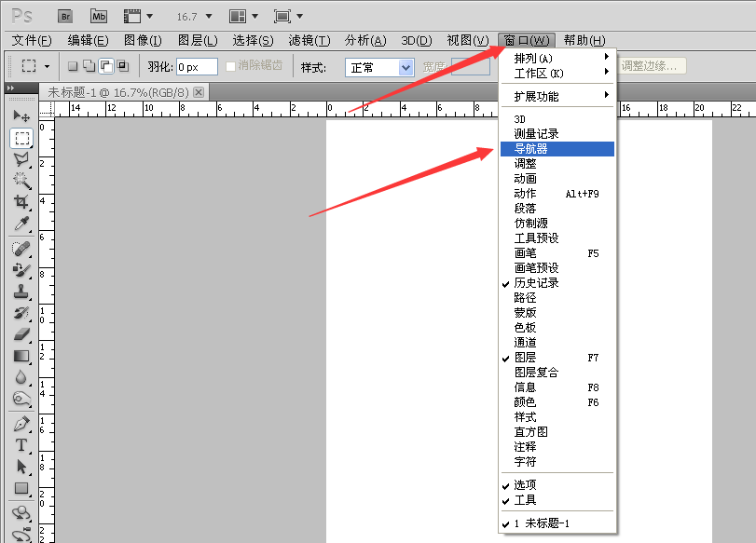
Task: Choose 直方图 from the window menu
Action: click(x=557, y=432)
